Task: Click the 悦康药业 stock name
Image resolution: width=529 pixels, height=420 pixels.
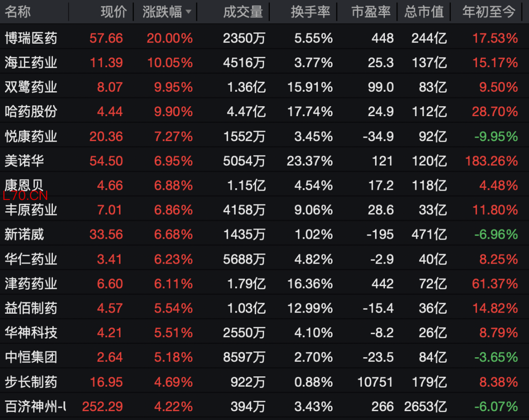Action: [x=31, y=136]
